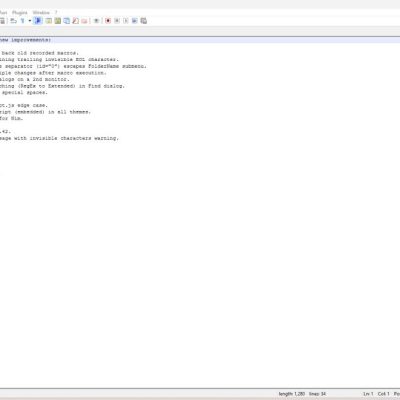Click the line ending 'in Find dialog.'
This screenshot has width=400, height=400.
tap(62, 86)
